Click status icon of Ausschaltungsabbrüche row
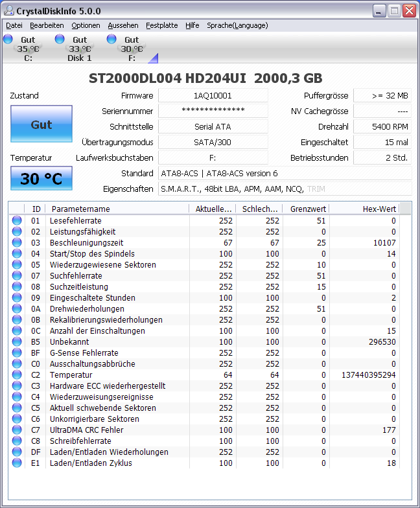The height and width of the screenshot is (508, 420). pyautogui.click(x=17, y=364)
